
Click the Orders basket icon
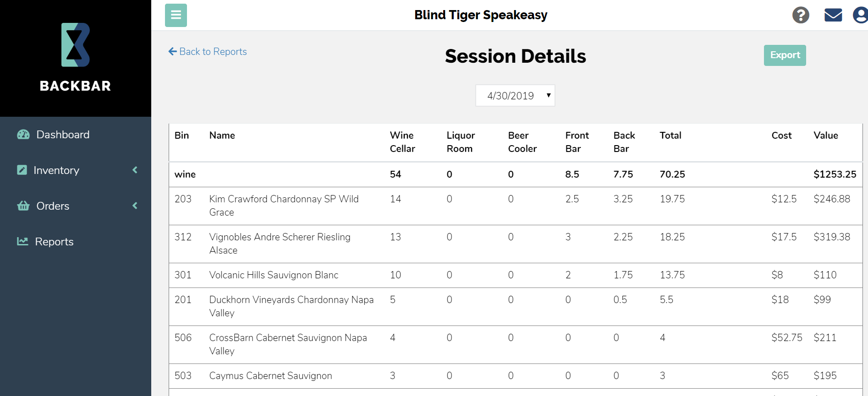23,206
